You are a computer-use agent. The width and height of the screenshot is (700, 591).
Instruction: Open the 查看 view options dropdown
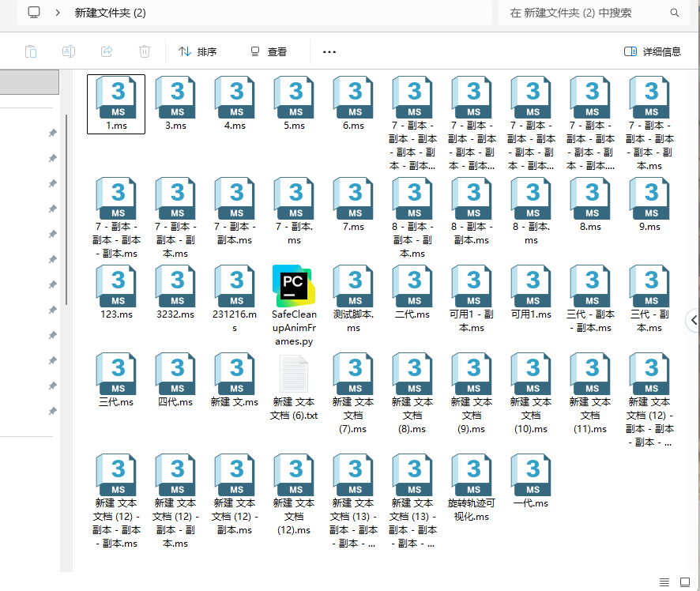click(269, 51)
